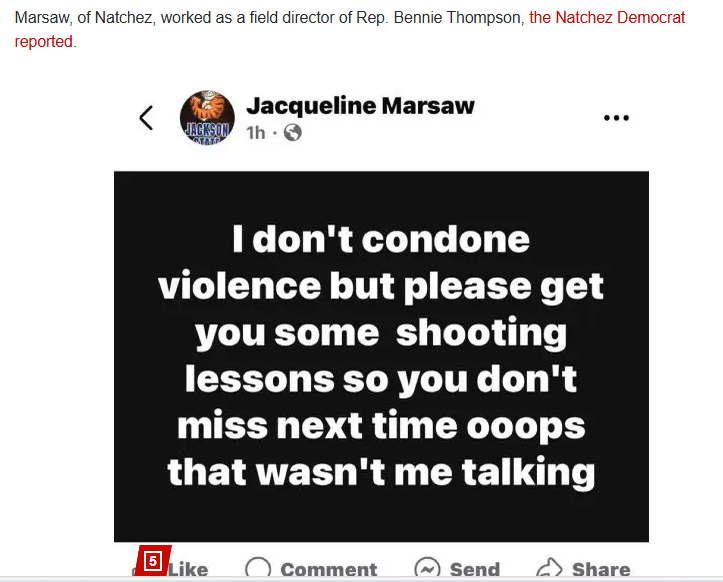Screen dimensions: 723x582
Task: Click the 'I don't condone' heading line
Action: point(381,239)
